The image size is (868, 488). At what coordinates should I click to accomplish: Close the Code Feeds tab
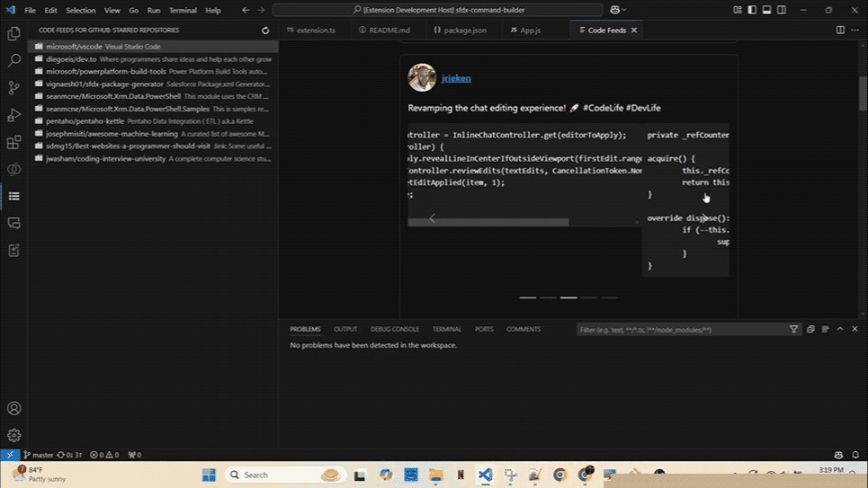(x=634, y=30)
